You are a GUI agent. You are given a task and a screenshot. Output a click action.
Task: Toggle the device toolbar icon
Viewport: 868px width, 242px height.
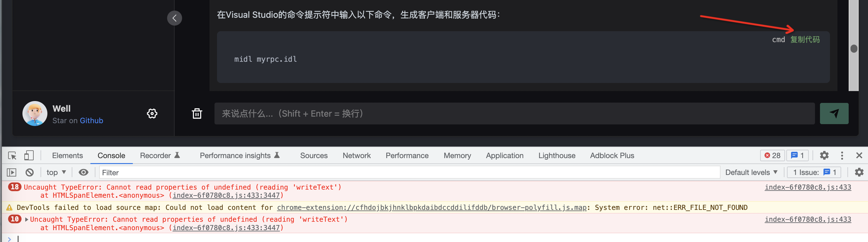tap(29, 155)
